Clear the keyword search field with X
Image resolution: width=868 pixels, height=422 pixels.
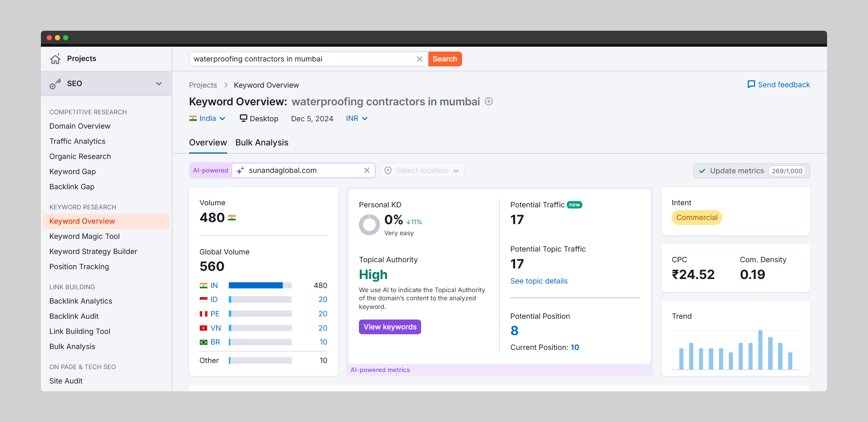click(419, 59)
